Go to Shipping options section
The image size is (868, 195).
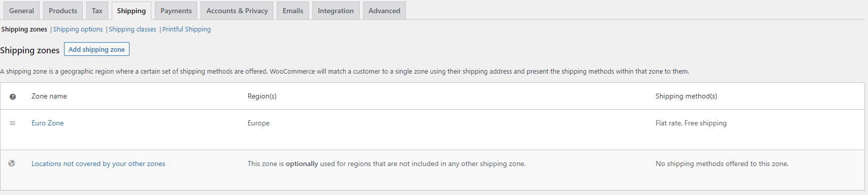(78, 29)
